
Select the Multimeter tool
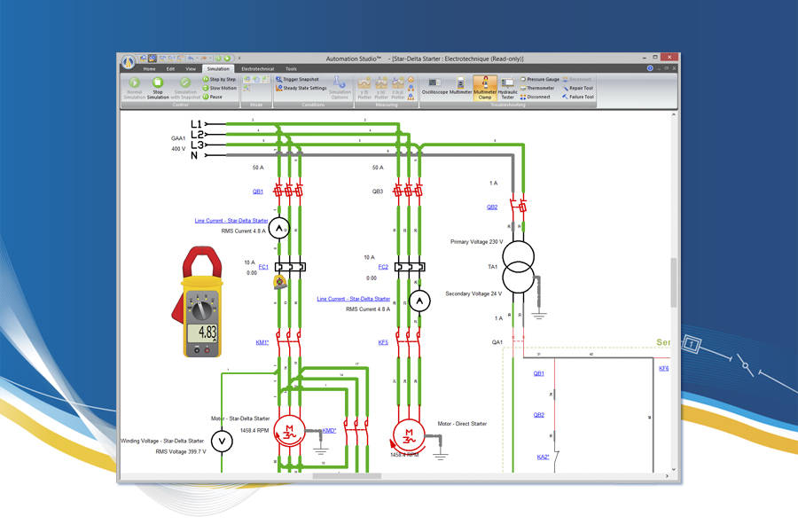tap(460, 85)
